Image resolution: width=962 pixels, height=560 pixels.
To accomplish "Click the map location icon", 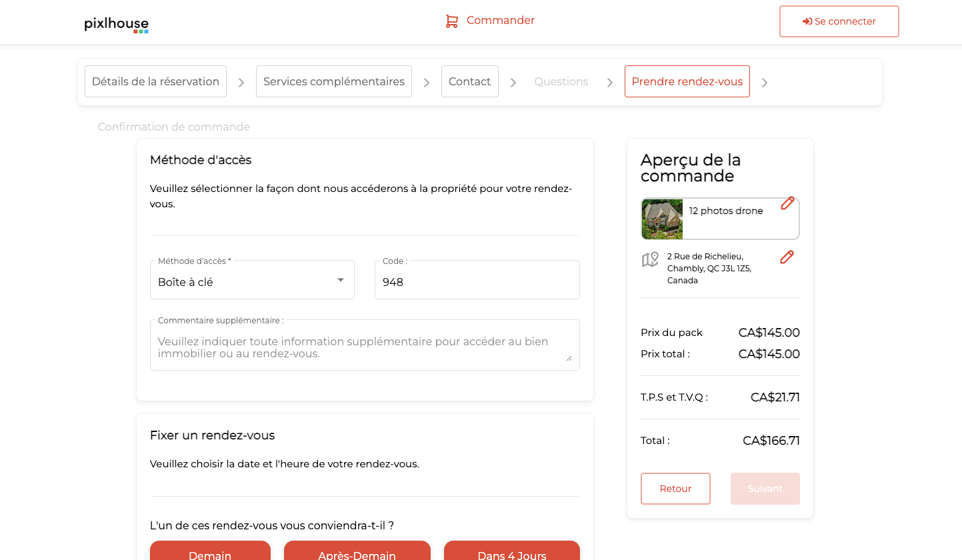I will pyautogui.click(x=650, y=259).
